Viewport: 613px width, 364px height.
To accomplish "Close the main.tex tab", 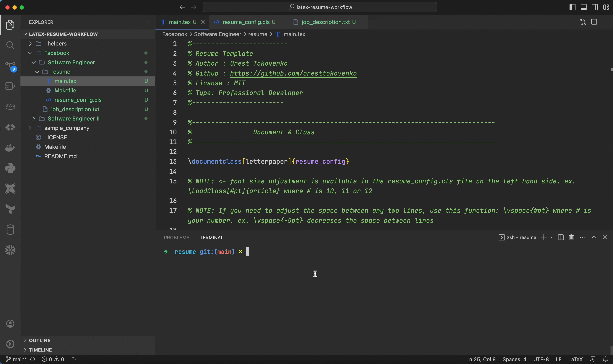I will pyautogui.click(x=203, y=22).
